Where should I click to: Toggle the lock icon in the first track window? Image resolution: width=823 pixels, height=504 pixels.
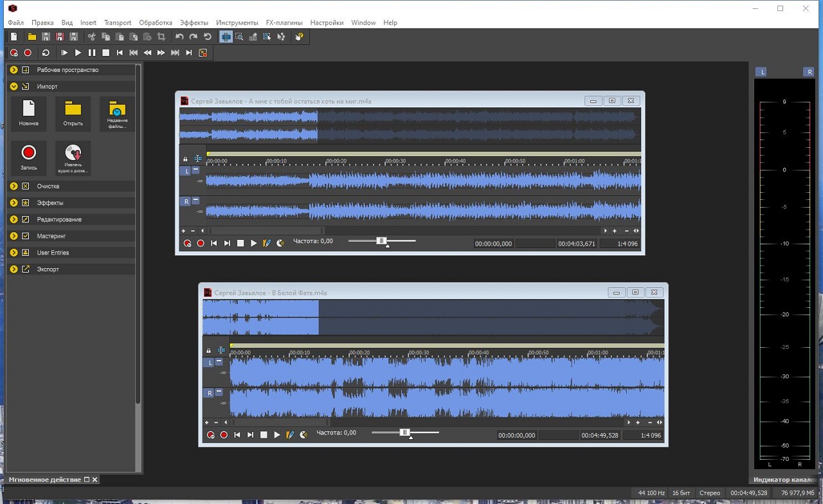185,159
